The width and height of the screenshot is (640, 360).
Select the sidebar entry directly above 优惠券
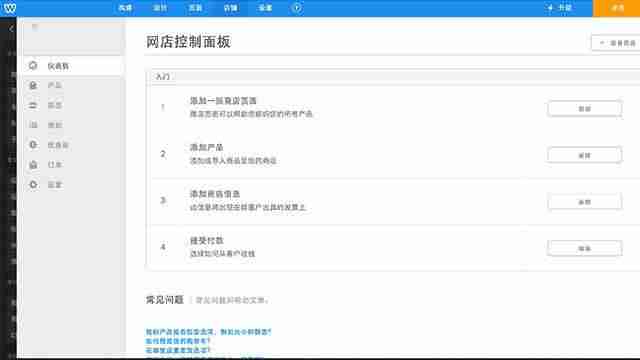54,125
